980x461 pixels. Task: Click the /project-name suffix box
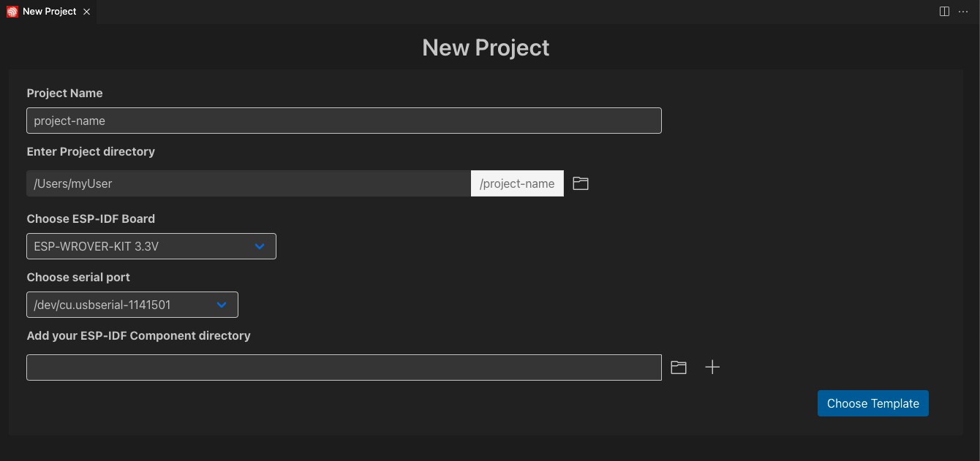point(517,183)
